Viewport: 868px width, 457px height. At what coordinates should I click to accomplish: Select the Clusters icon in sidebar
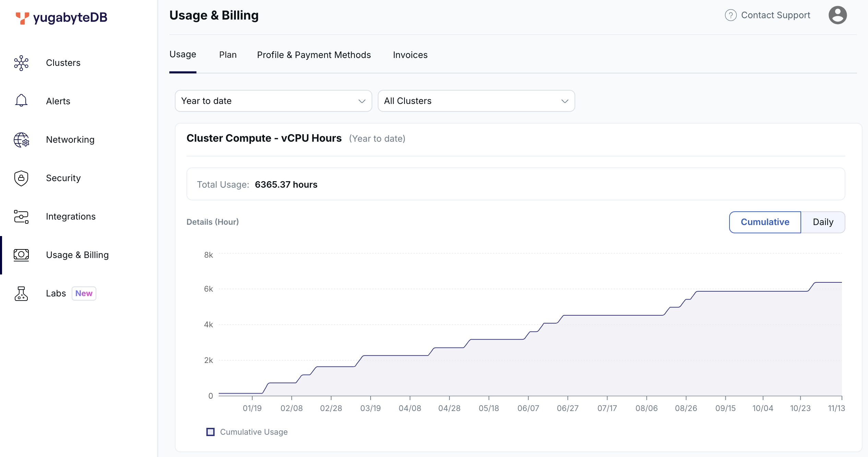coord(21,63)
